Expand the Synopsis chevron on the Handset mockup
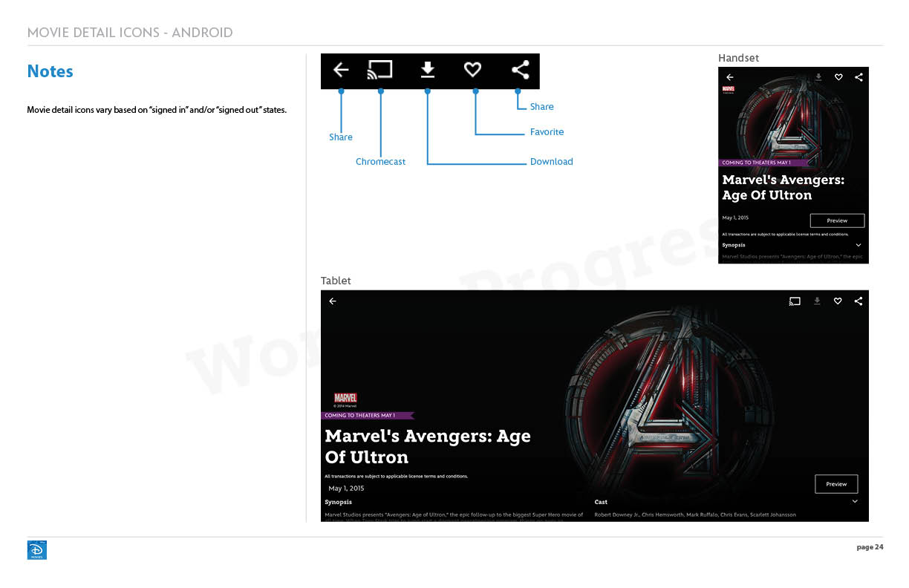 pyautogui.click(x=858, y=245)
